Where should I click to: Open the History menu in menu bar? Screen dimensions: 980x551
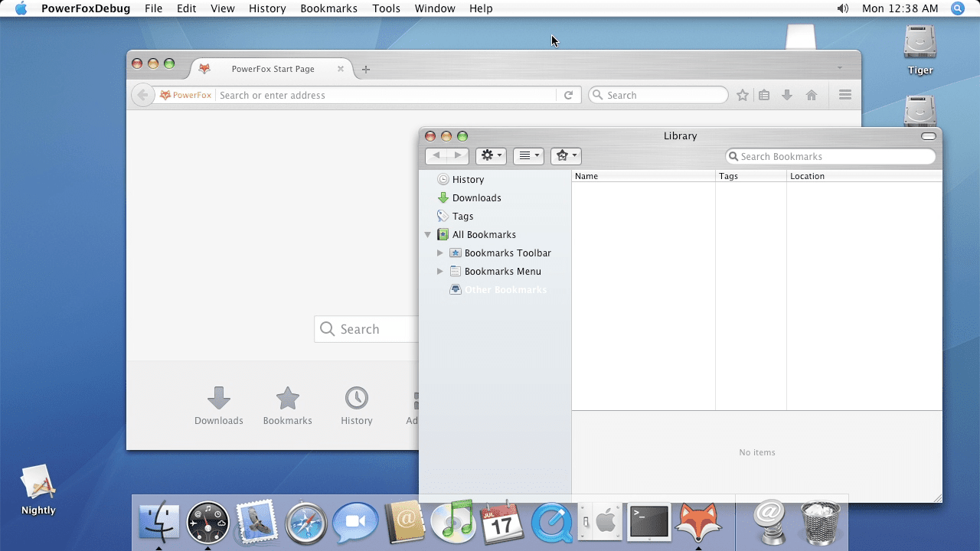coord(267,8)
